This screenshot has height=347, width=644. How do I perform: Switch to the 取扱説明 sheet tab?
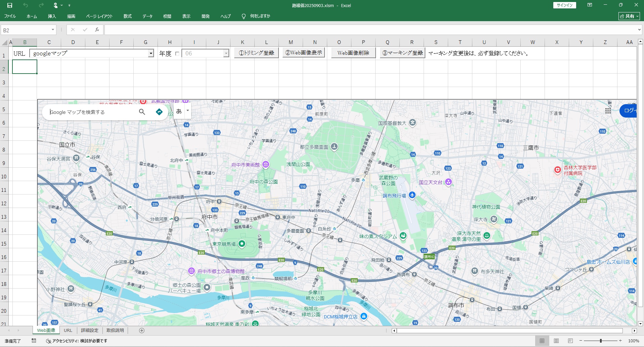click(115, 330)
